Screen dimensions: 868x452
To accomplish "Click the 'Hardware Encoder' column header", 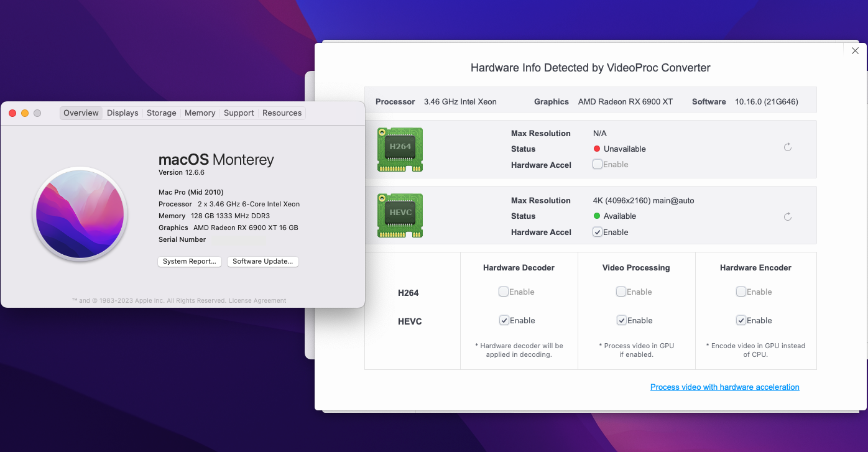I will pyautogui.click(x=755, y=268).
